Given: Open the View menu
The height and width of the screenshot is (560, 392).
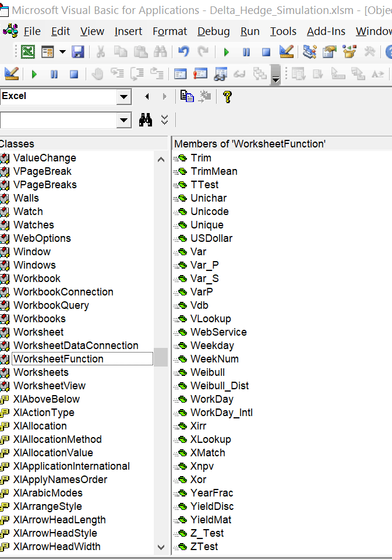Looking at the screenshot, I should click(92, 31).
